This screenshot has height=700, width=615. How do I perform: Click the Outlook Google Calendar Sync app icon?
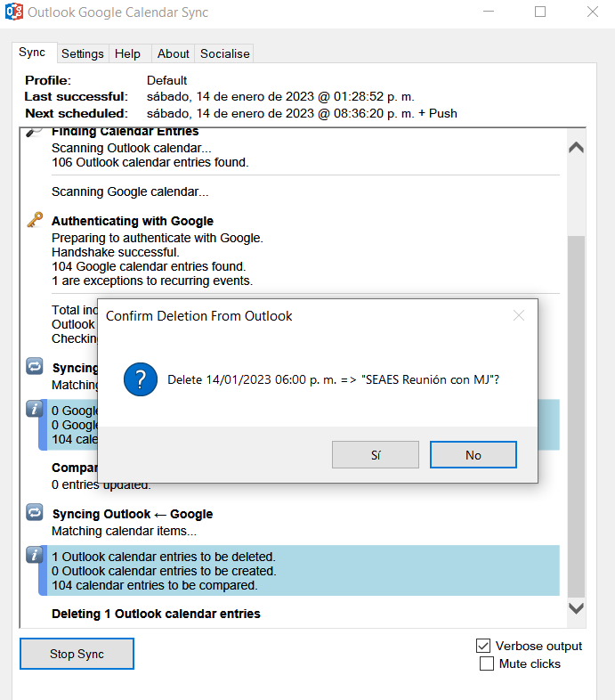(x=14, y=12)
